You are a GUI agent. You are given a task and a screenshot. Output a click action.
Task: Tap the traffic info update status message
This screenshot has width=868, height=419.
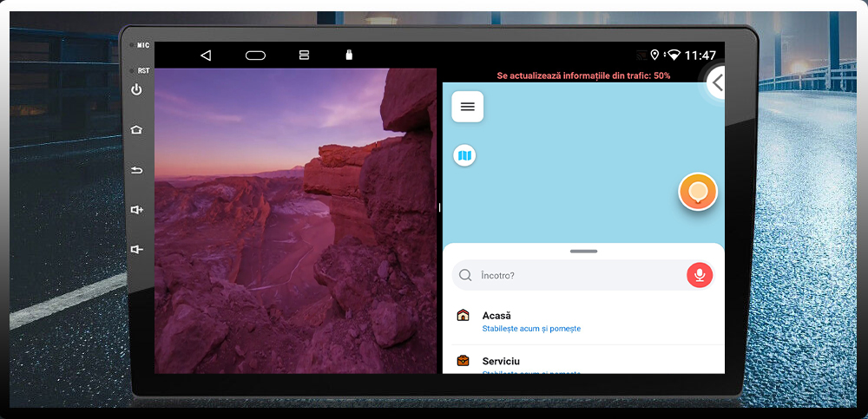[x=583, y=75]
